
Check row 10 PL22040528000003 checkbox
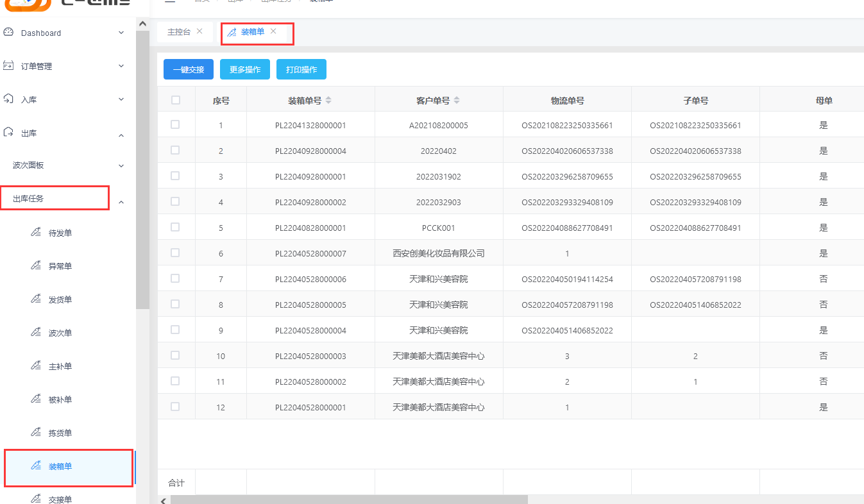pos(175,355)
